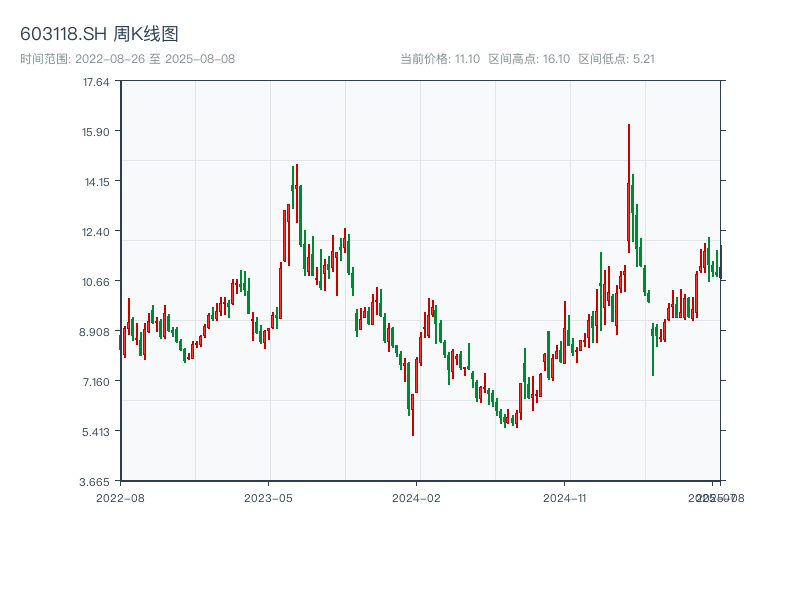This screenshot has width=800, height=600.
Task: Click y-axis label 8.908
Action: [x=94, y=332]
